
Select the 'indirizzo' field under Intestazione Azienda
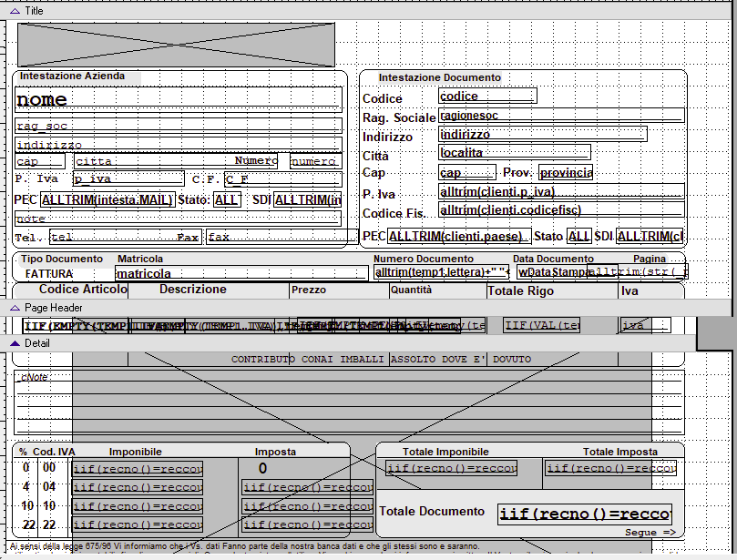click(x=179, y=144)
